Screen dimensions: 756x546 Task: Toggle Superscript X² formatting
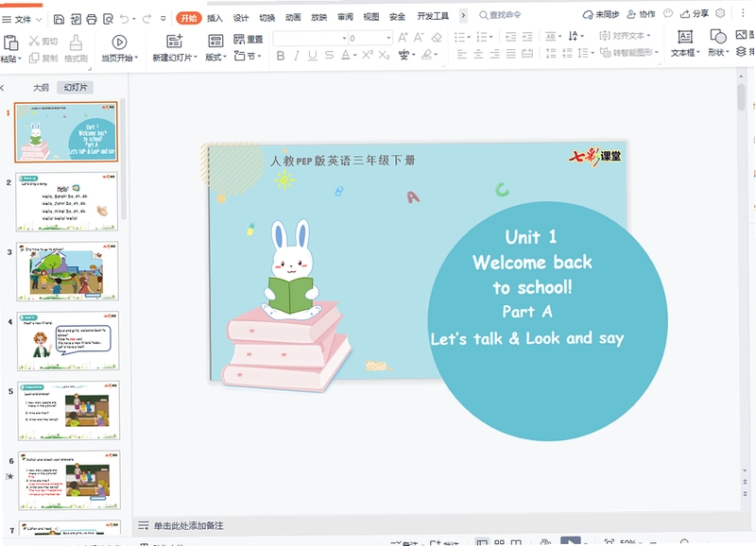coord(368,55)
